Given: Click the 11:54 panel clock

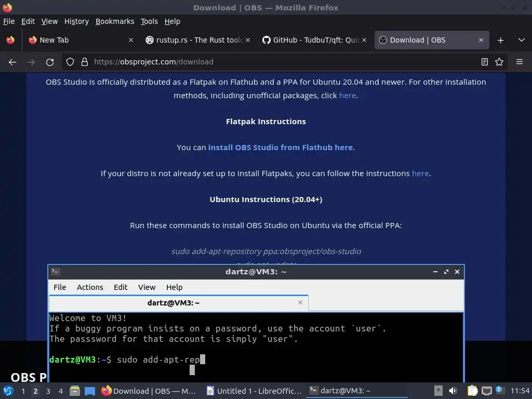Looking at the screenshot, I should [520, 391].
